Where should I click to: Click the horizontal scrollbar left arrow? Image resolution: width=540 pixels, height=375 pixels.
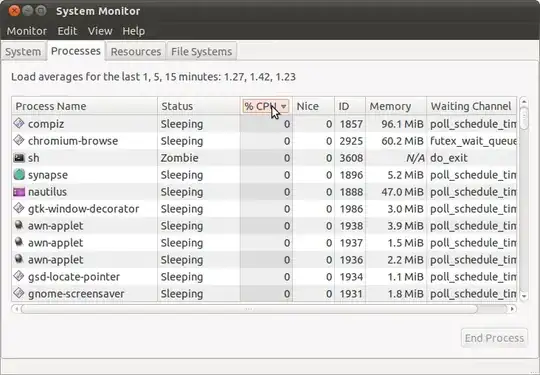(x=16, y=309)
